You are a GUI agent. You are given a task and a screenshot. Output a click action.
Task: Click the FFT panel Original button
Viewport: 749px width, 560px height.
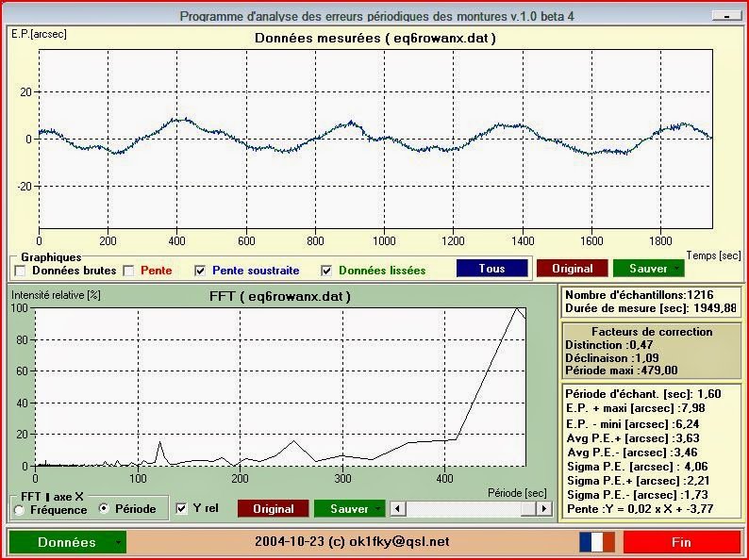click(274, 509)
